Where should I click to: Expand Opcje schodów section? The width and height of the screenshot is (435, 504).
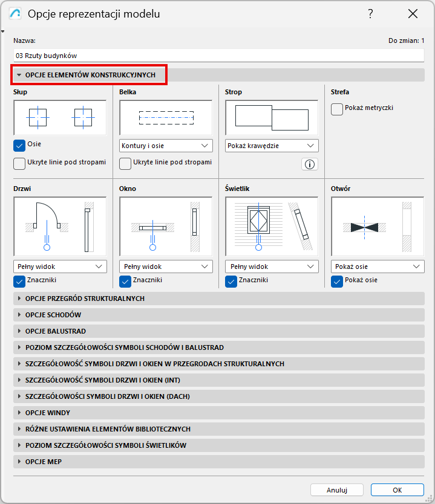(219, 315)
